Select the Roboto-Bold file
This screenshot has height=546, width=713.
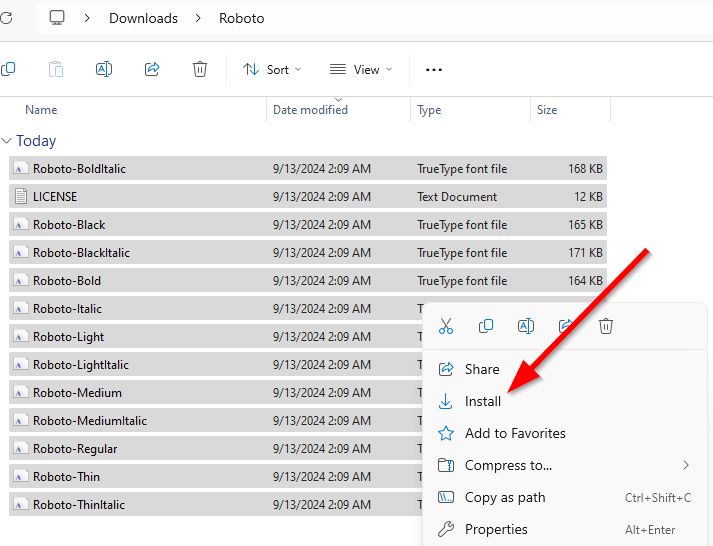click(x=308, y=281)
